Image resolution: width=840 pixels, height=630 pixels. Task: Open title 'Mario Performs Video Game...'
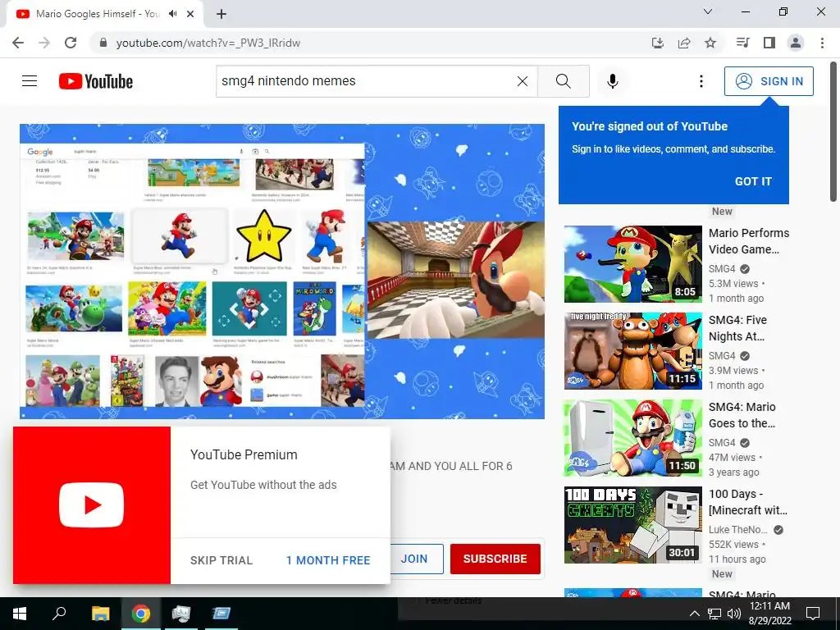coord(749,241)
